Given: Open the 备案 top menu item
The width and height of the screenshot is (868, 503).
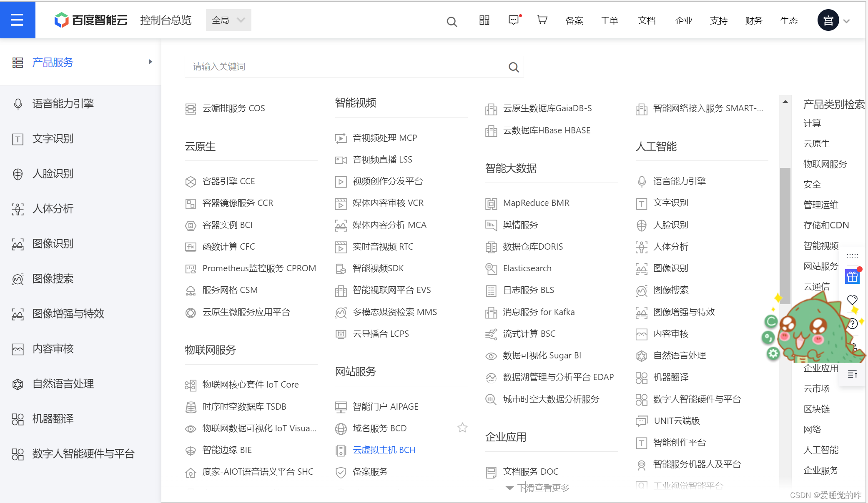Looking at the screenshot, I should pos(574,20).
